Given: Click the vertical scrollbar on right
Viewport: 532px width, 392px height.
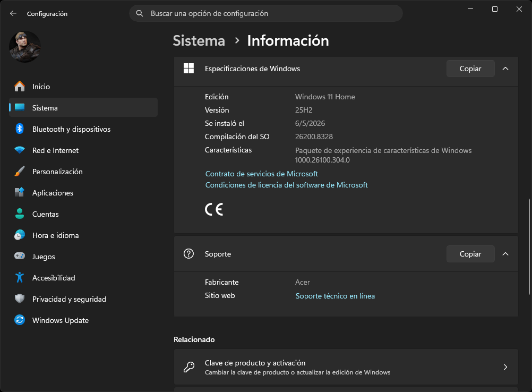Looking at the screenshot, I should 529,246.
